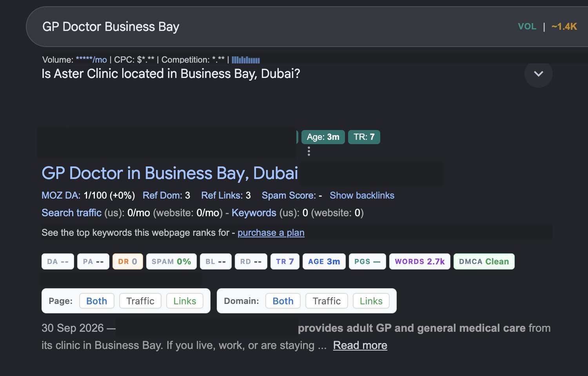This screenshot has height=376, width=588.
Task: Click the hidden Volume *****/mo link
Action: tap(91, 60)
